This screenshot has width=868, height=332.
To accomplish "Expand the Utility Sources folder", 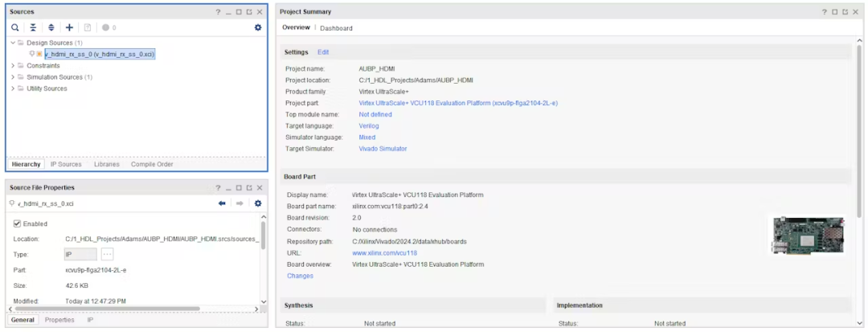I will pos(13,88).
